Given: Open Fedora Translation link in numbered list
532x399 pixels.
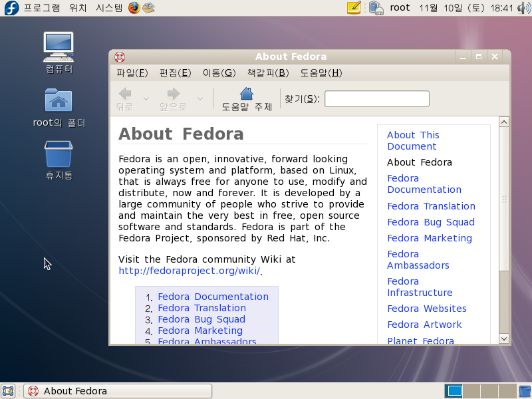Looking at the screenshot, I should (202, 308).
